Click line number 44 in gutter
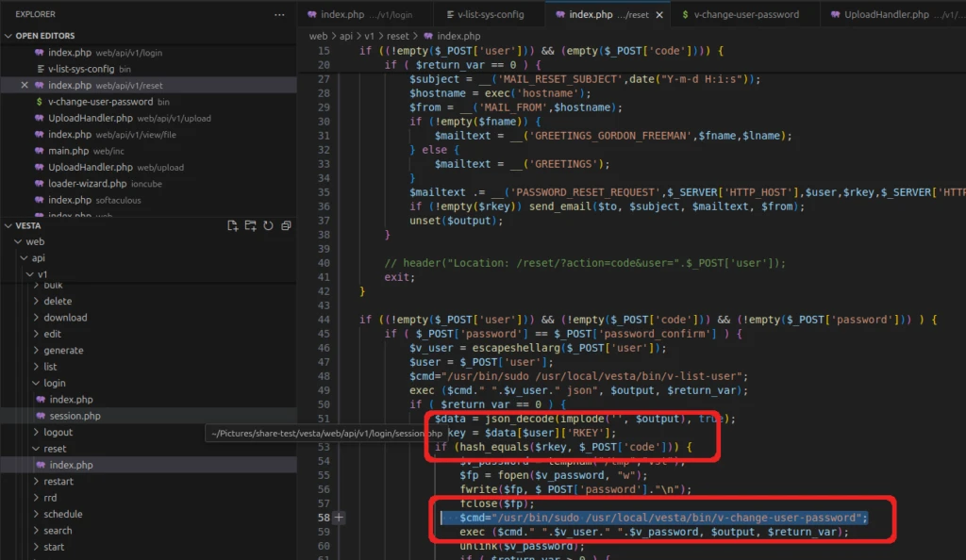 pyautogui.click(x=325, y=320)
